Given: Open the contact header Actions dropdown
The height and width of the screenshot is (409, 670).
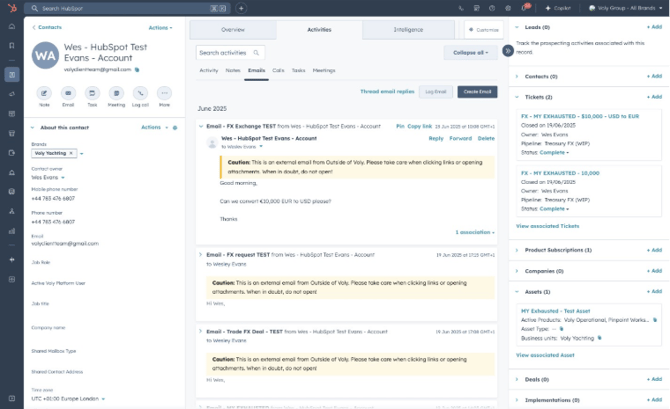Looking at the screenshot, I should 160,28.
